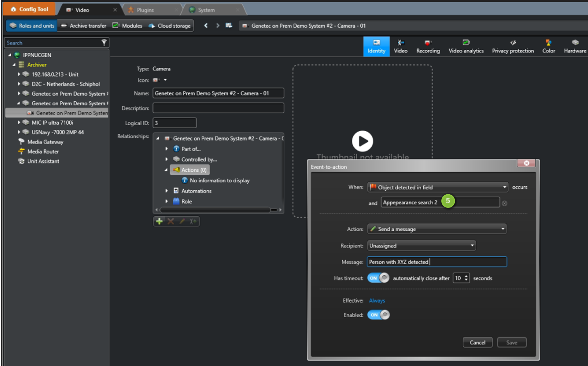Switch to the Plugins tab
The image size is (588, 366).
[145, 10]
